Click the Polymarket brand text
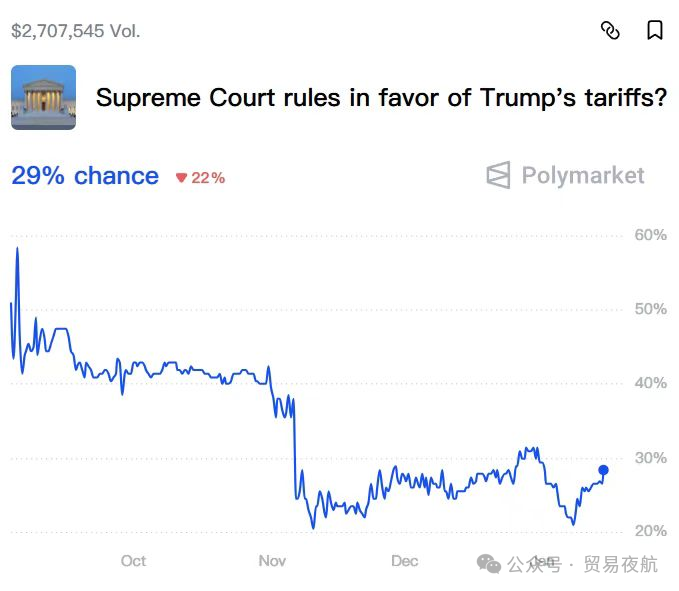Screen dimensions: 679x591 pos(583,176)
